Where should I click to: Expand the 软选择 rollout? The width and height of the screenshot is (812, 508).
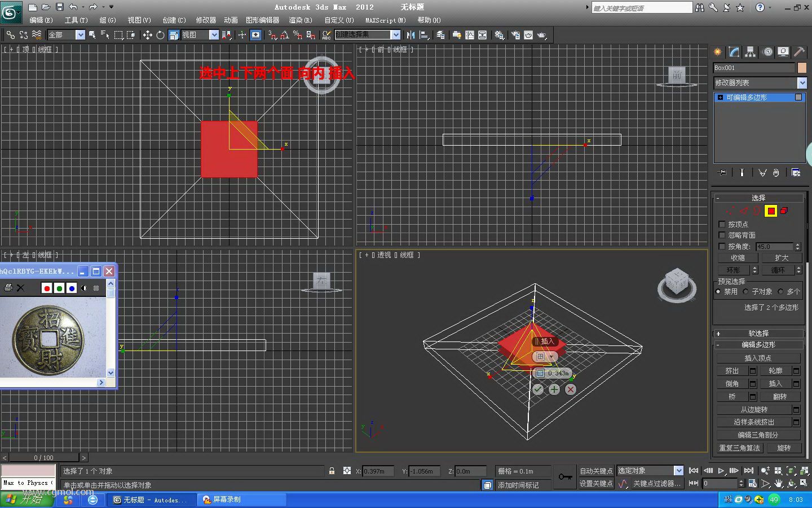758,334
